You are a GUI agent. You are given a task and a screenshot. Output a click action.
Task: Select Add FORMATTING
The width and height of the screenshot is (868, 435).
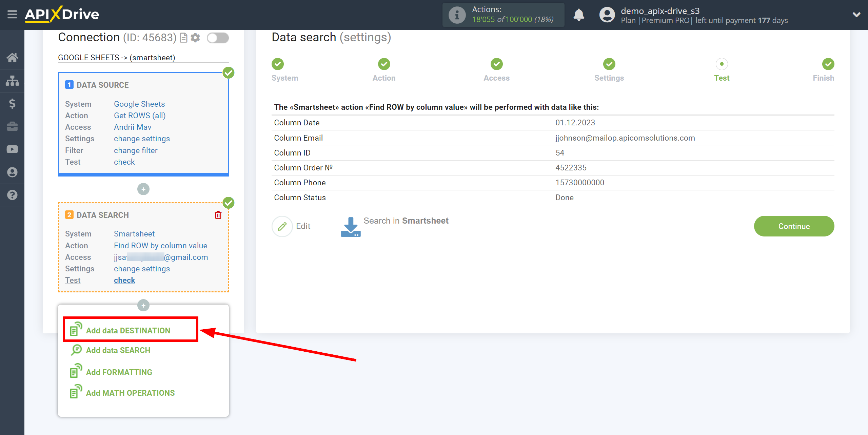pyautogui.click(x=119, y=372)
